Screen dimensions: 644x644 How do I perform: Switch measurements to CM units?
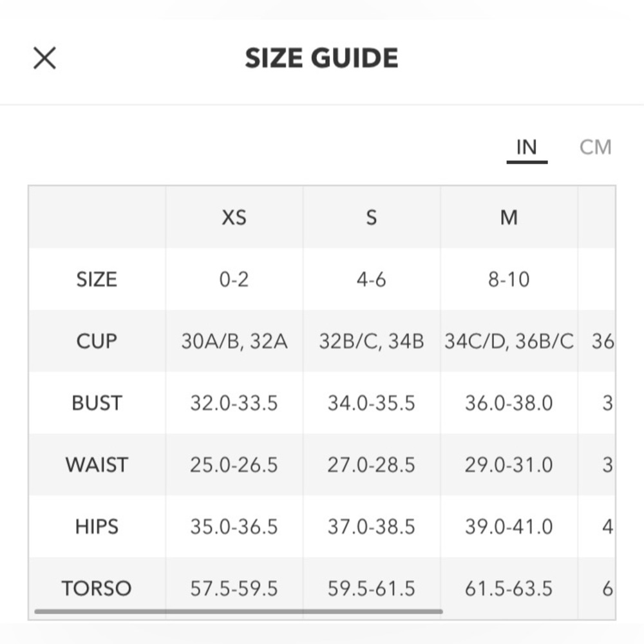(x=595, y=147)
